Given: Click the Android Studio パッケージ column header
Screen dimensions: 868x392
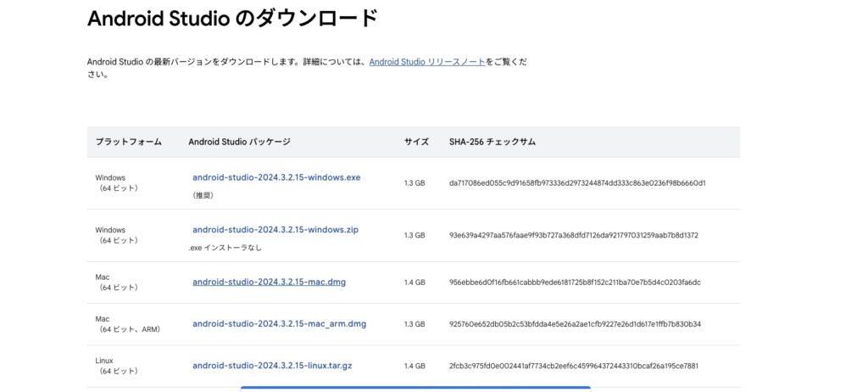Looking at the screenshot, I should click(x=239, y=142).
